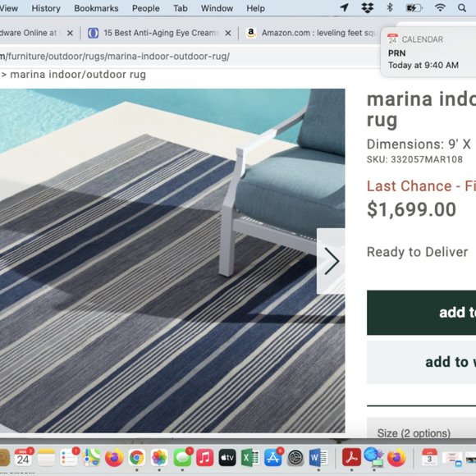This screenshot has height=476, width=476.
Task: Open the Calendar app in the dock
Action: (x=23, y=457)
